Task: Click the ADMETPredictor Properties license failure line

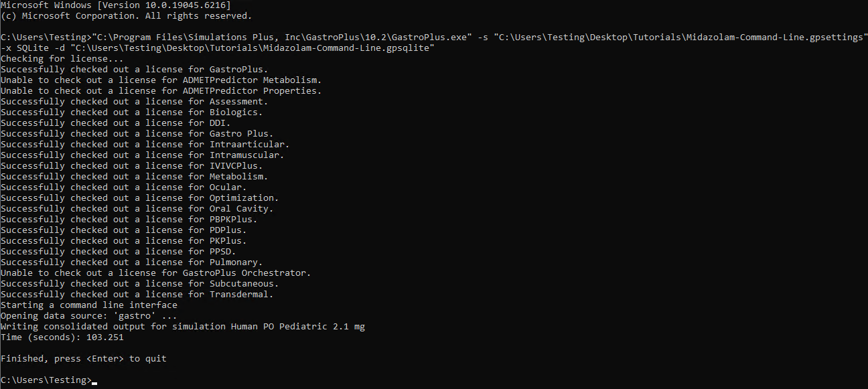Action: 161,91
